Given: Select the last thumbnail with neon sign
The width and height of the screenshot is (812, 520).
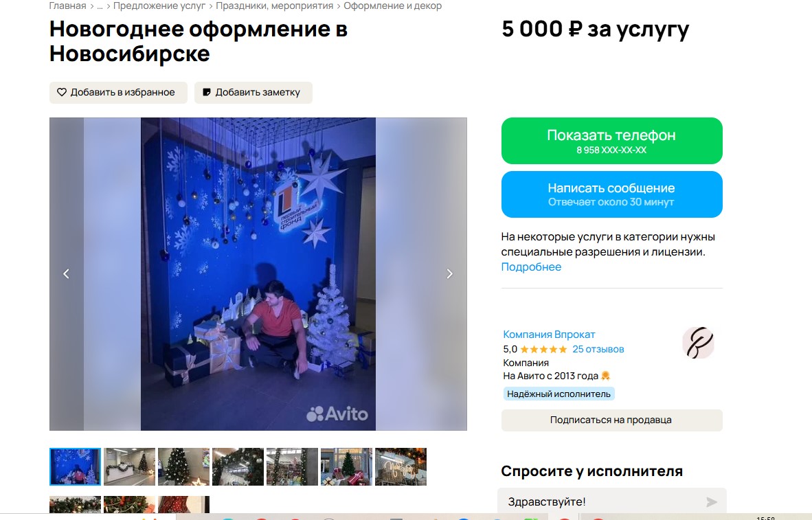Looking at the screenshot, I should point(401,466).
